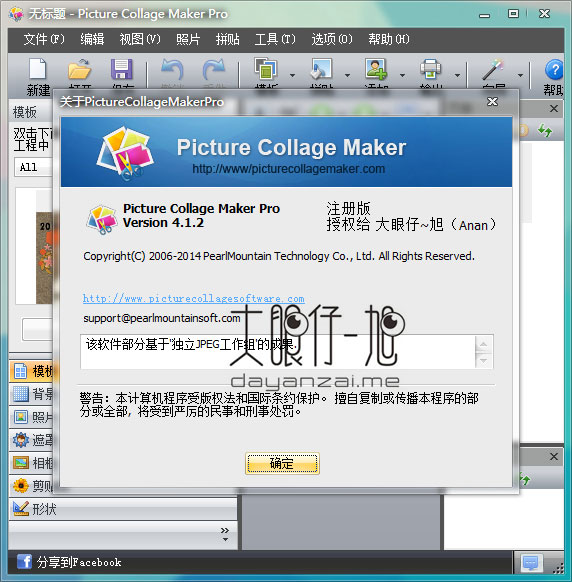Select the 形状 sidebar tab
This screenshot has width=572, height=582.
pyautogui.click(x=122, y=509)
